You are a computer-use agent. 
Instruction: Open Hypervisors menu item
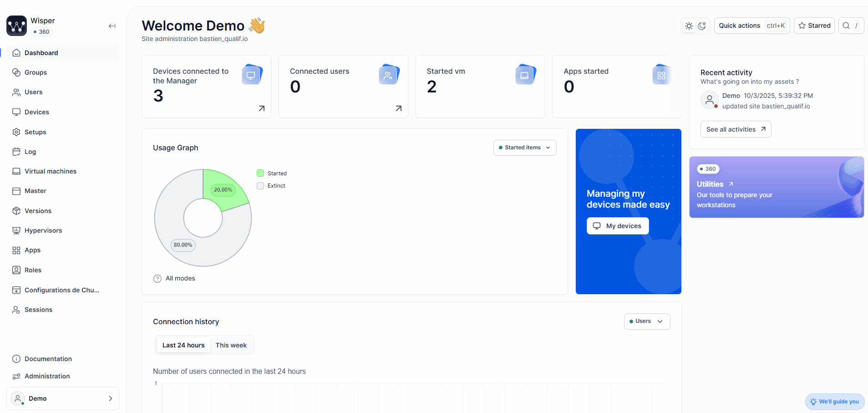click(x=63, y=230)
